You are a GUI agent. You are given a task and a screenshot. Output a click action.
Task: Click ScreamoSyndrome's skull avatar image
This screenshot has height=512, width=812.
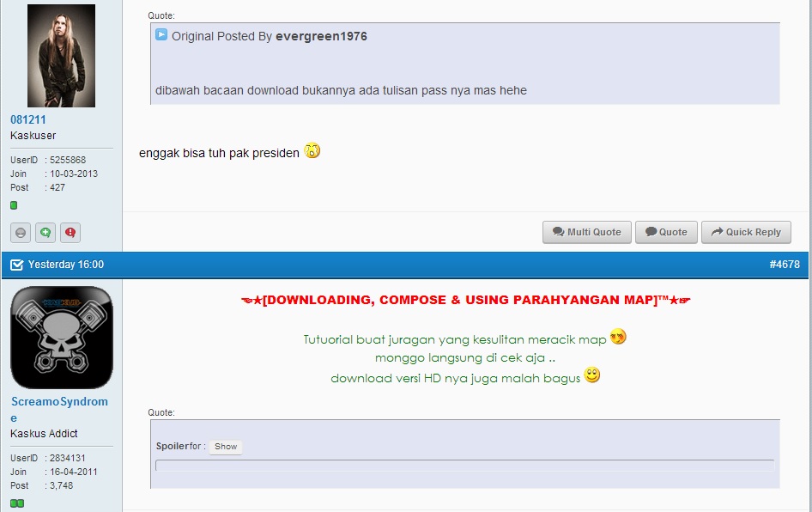tap(61, 338)
